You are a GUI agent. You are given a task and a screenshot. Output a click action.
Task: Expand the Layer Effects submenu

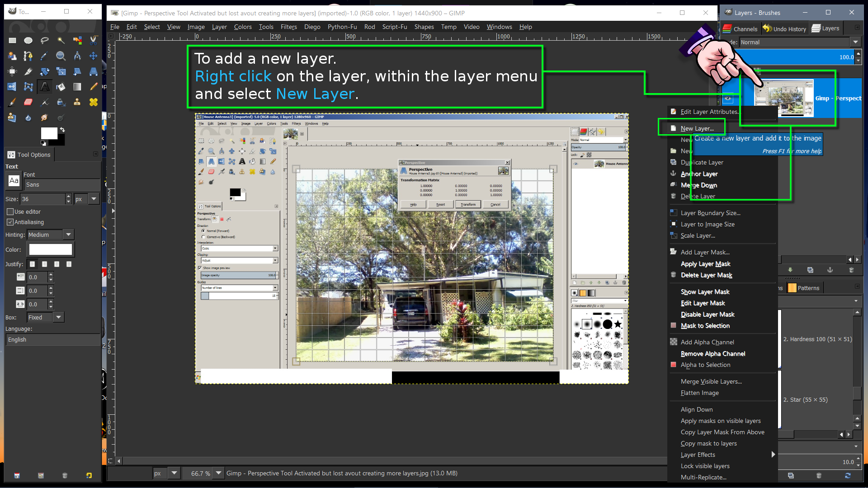pyautogui.click(x=722, y=455)
